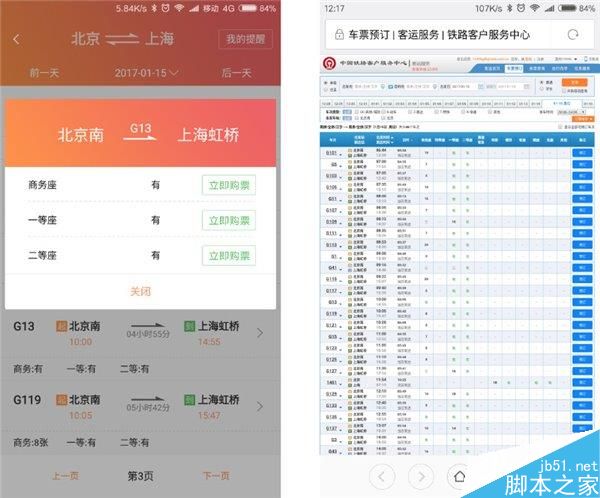Viewport: 600px width, 498px height.
Task: Tap browser back arrow at bottom
Action: coord(382,477)
